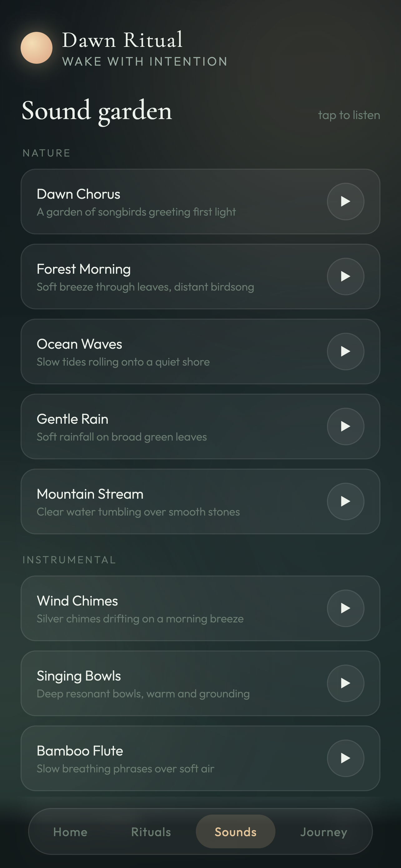This screenshot has height=868, width=401.
Task: Tap the Bamboo Flute card title
Action: pos(80,751)
